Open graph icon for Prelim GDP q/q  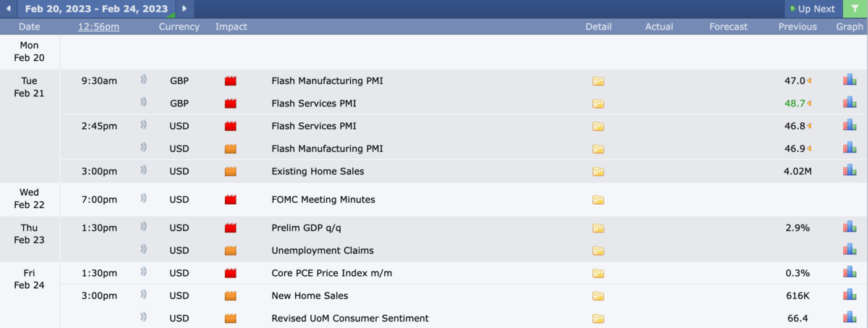(849, 227)
